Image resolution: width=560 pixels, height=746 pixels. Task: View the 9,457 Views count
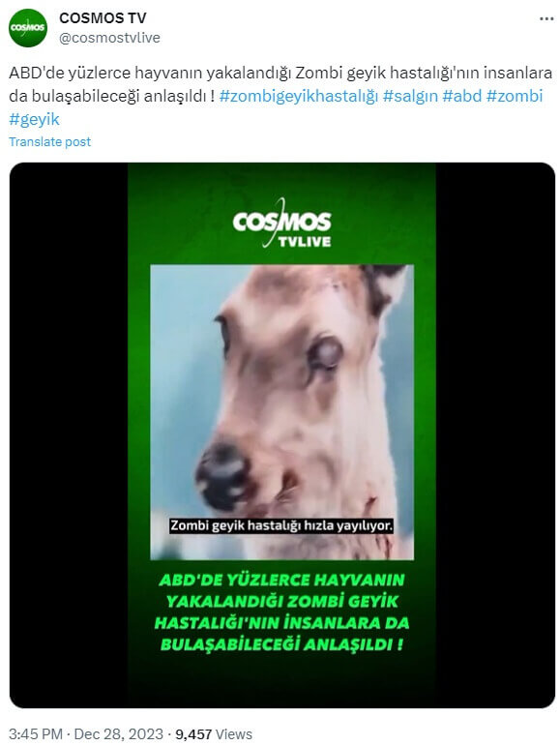click(214, 734)
